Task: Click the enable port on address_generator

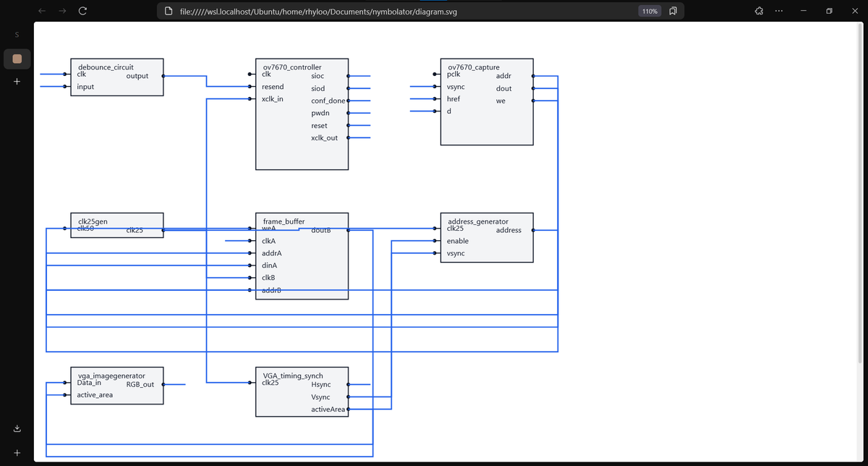Action: coord(458,241)
